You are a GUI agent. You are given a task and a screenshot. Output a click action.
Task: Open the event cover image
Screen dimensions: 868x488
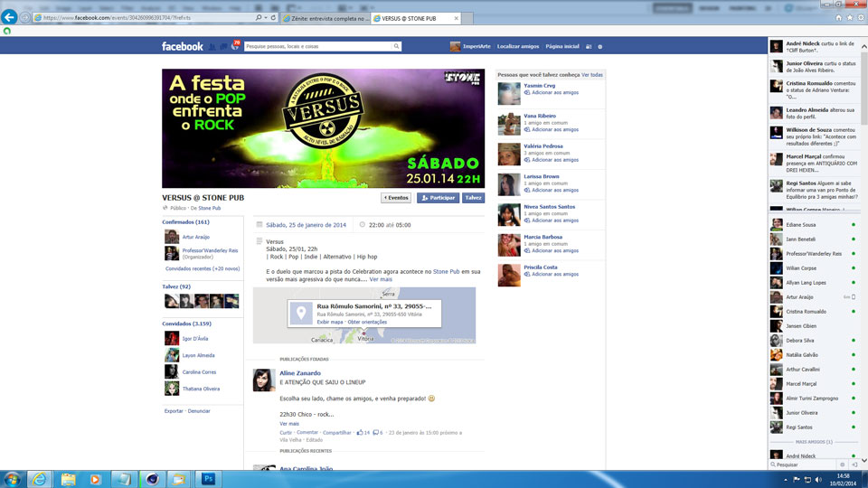click(x=324, y=128)
